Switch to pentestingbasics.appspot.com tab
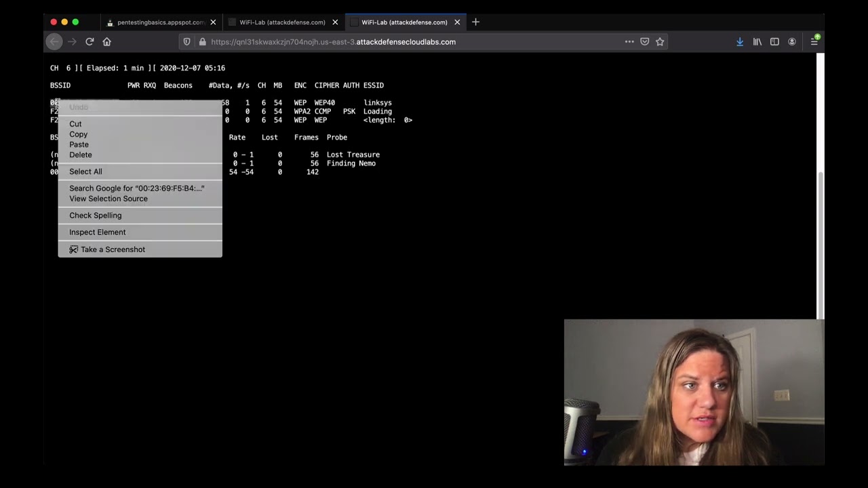This screenshot has height=488, width=868. tap(161, 22)
